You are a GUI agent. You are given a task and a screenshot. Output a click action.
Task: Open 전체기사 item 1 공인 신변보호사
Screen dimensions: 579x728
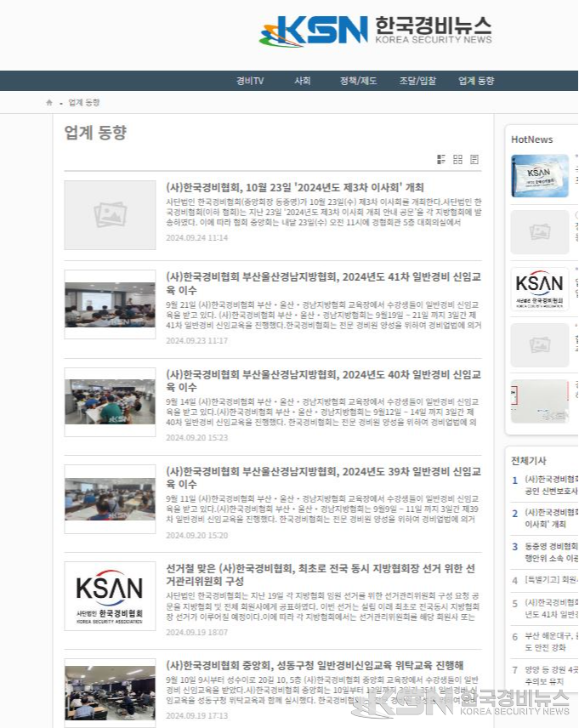pyautogui.click(x=551, y=485)
